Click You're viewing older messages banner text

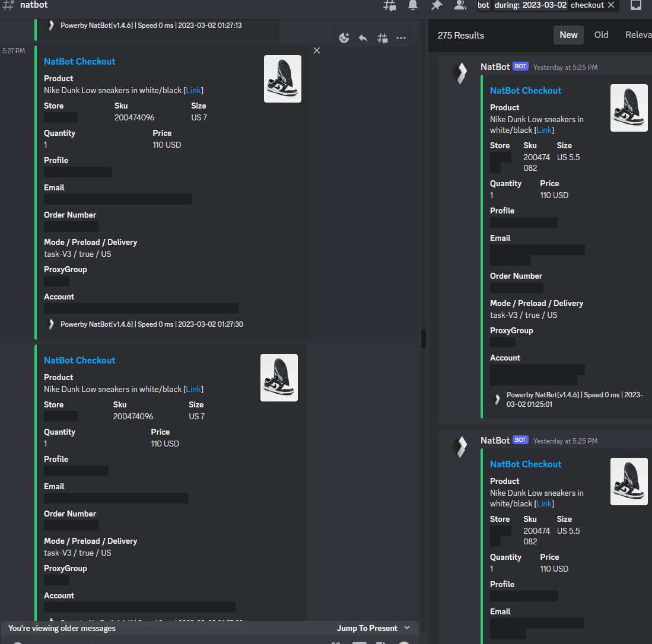click(x=62, y=628)
